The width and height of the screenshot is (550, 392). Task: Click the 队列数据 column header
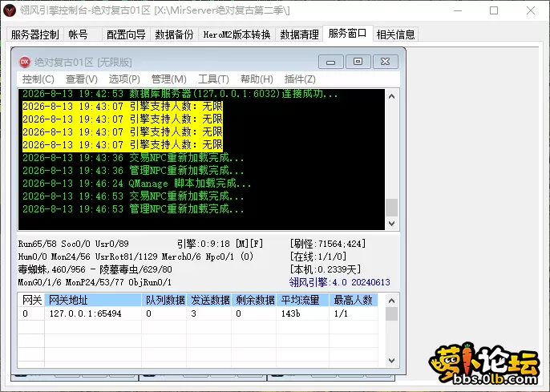(x=164, y=300)
